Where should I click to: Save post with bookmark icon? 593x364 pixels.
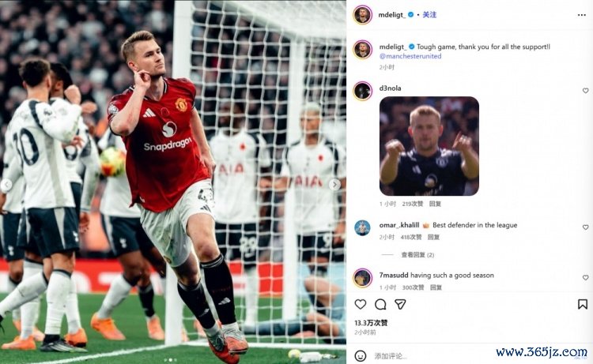[583, 304]
